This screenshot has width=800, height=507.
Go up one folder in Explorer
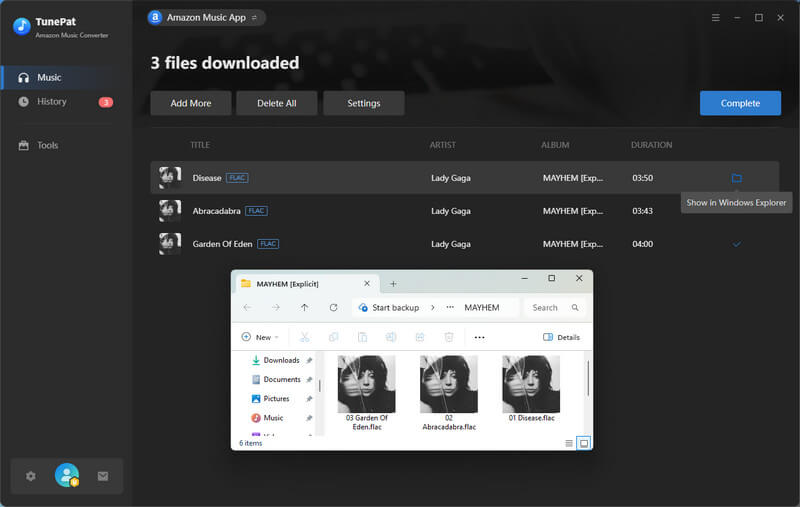point(305,308)
